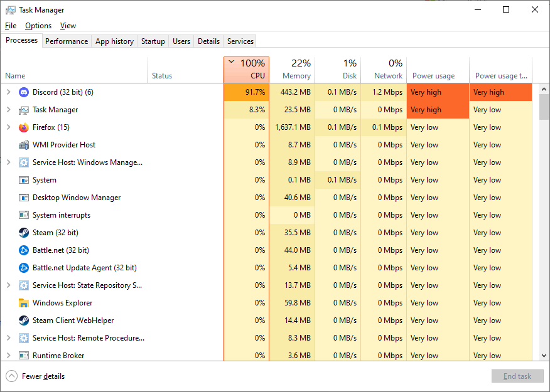The image size is (550, 392).
Task: Collapse view with Fewer details arrow
Action: coord(11,376)
